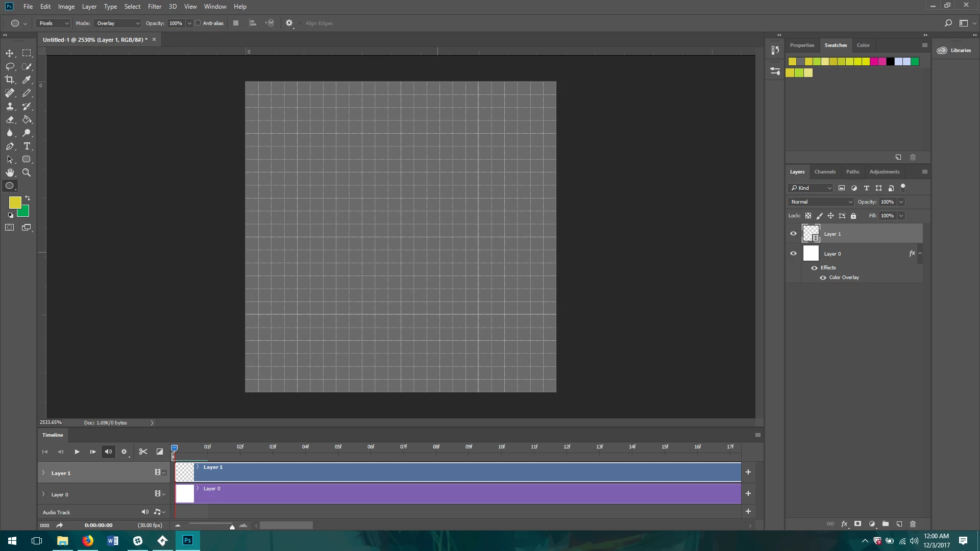
Task: Select the Move tool
Action: click(10, 53)
